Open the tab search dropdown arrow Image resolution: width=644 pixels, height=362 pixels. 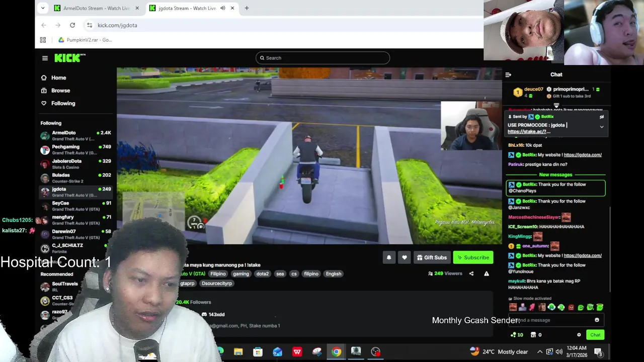click(43, 8)
